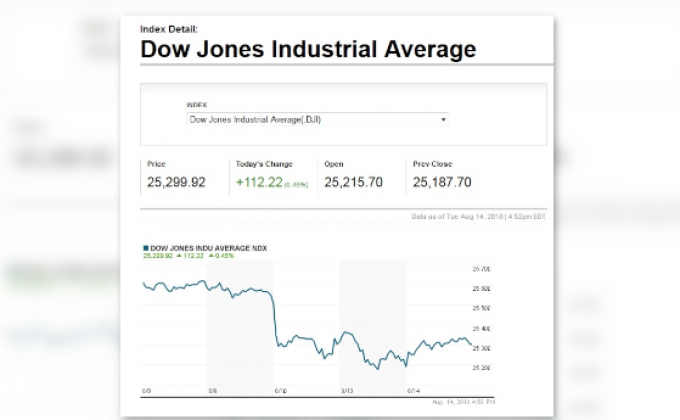Click the DOW JONES INDU AVERAGE NDX chart title
The height and width of the screenshot is (420, 680).
(208, 247)
